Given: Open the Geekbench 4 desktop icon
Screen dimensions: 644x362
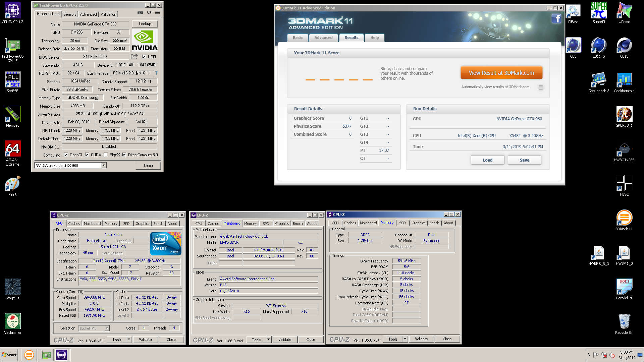Looking at the screenshot, I should tap(624, 82).
